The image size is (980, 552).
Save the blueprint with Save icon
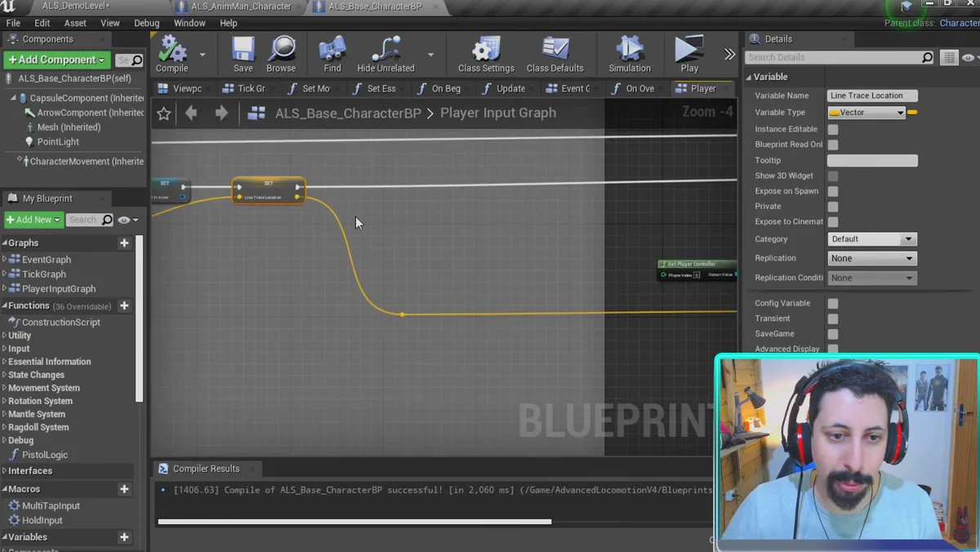243,50
